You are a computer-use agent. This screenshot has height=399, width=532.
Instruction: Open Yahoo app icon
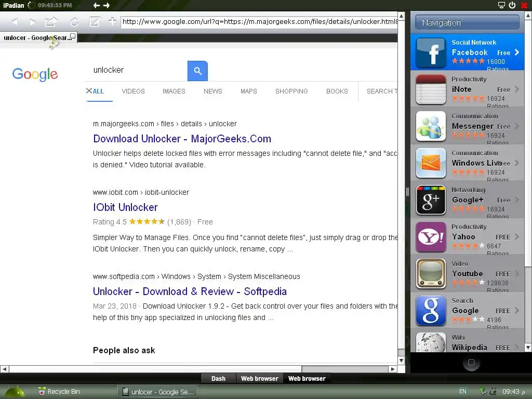click(x=431, y=237)
